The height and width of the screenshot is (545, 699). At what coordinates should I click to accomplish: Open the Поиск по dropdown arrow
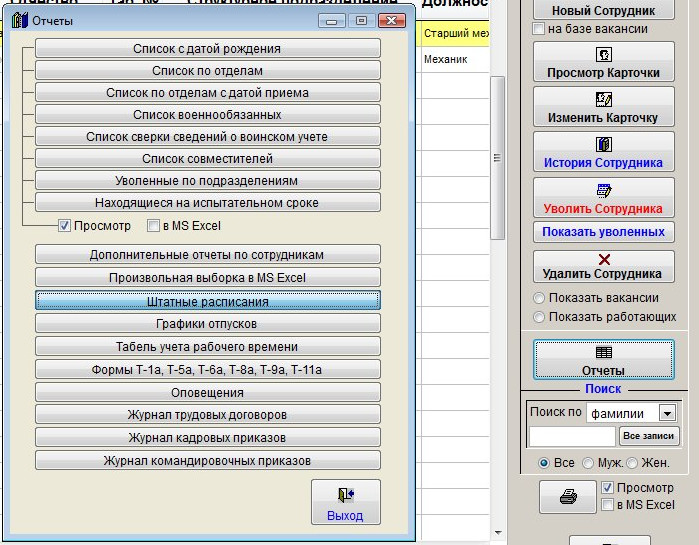[x=667, y=413]
